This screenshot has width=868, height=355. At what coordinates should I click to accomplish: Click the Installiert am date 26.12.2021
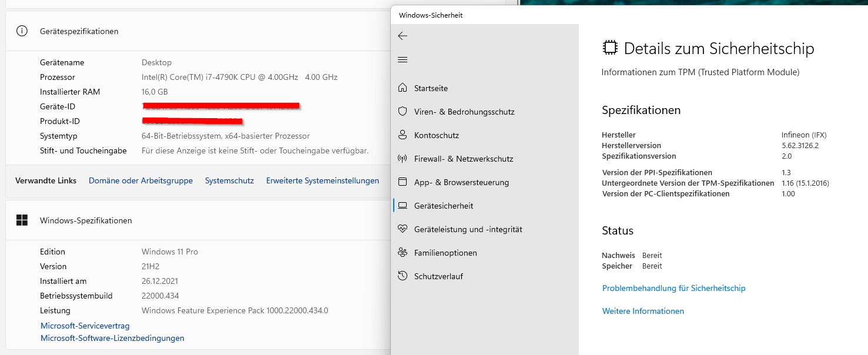160,281
